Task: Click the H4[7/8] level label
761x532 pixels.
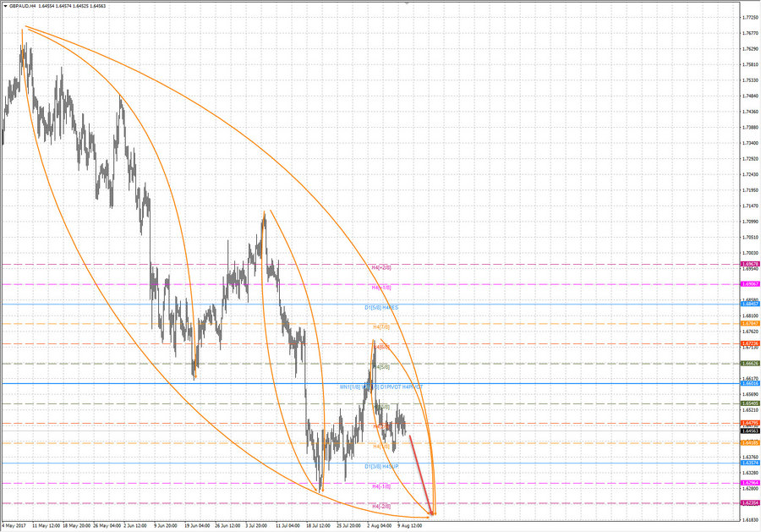Action: click(x=381, y=327)
